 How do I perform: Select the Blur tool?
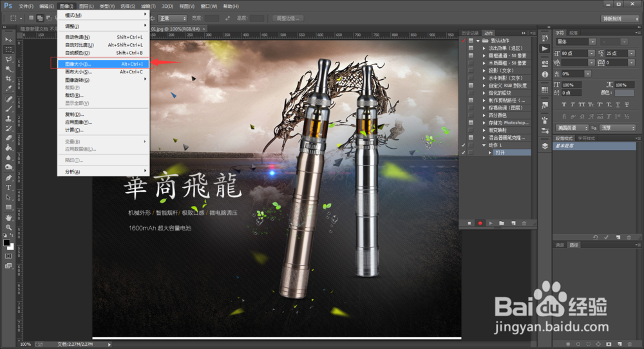(8, 158)
